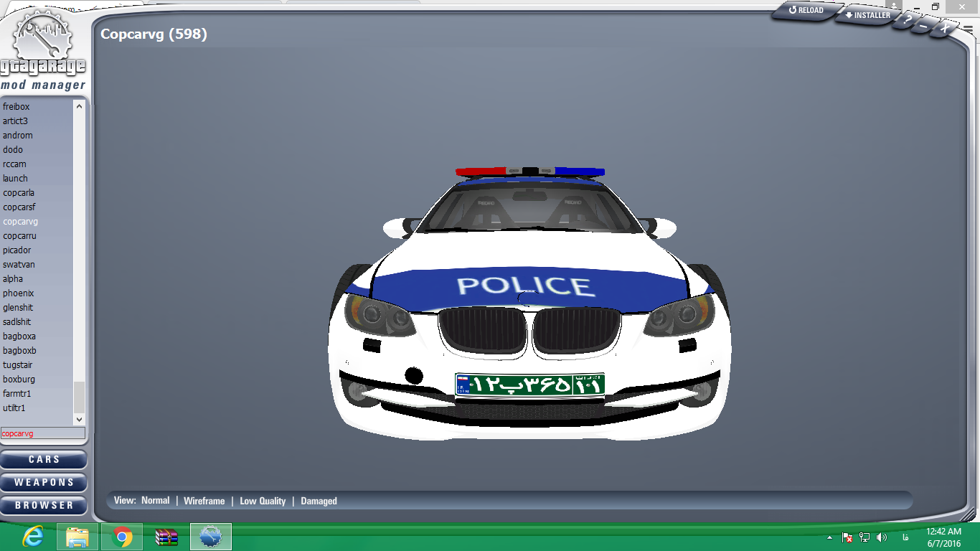This screenshot has height=551, width=980.
Task: Click the vehicle list scroll down arrow
Action: (79, 419)
